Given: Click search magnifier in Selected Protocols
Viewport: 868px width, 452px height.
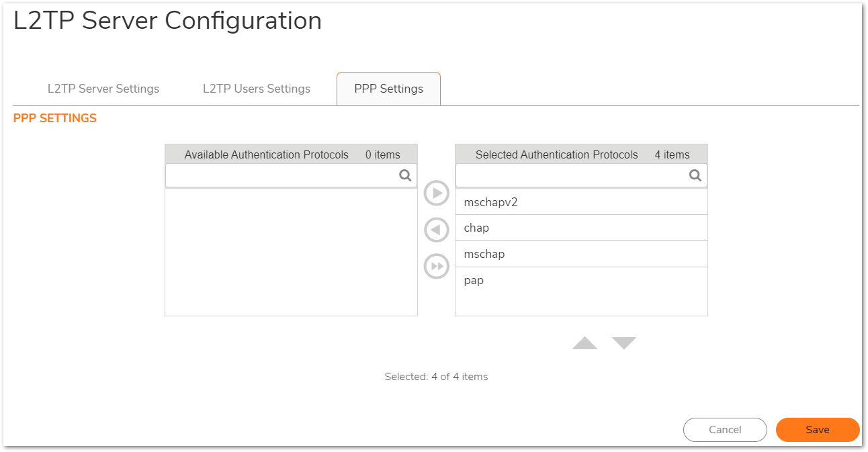Looking at the screenshot, I should click(695, 175).
